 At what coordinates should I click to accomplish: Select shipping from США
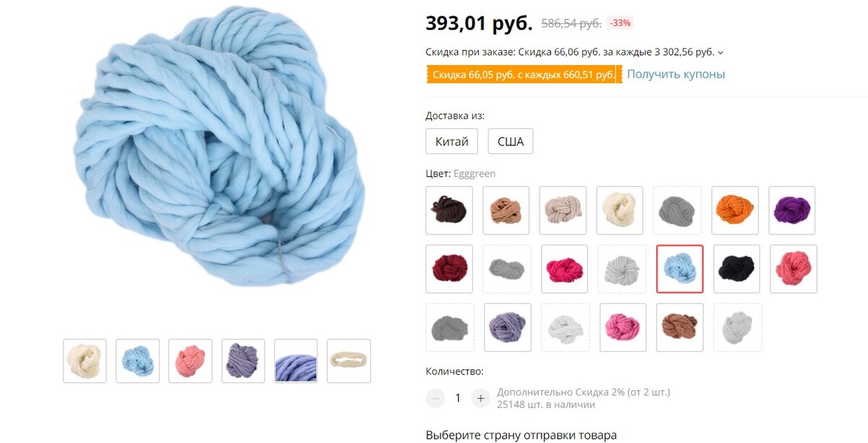(x=511, y=141)
